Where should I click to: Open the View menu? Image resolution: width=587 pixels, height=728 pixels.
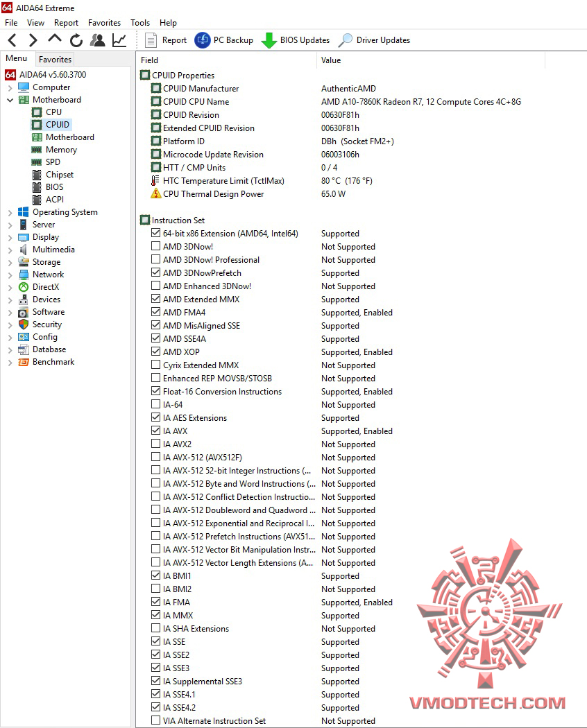pos(36,23)
